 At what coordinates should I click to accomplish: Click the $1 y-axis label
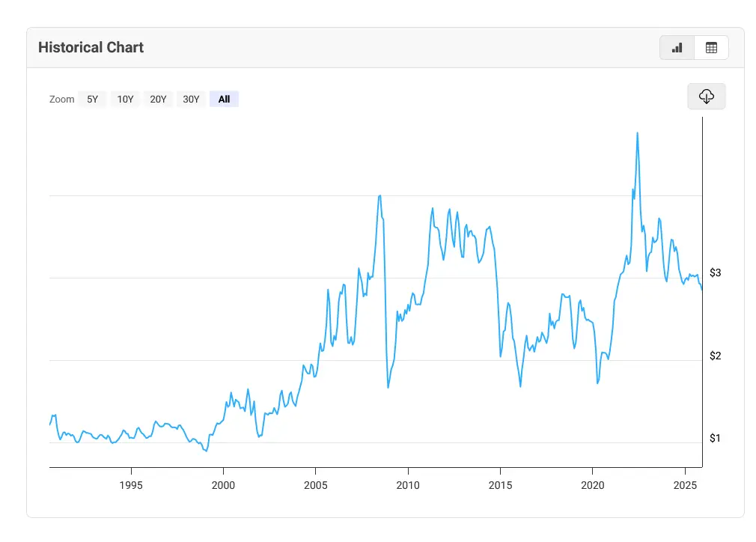[715, 438]
